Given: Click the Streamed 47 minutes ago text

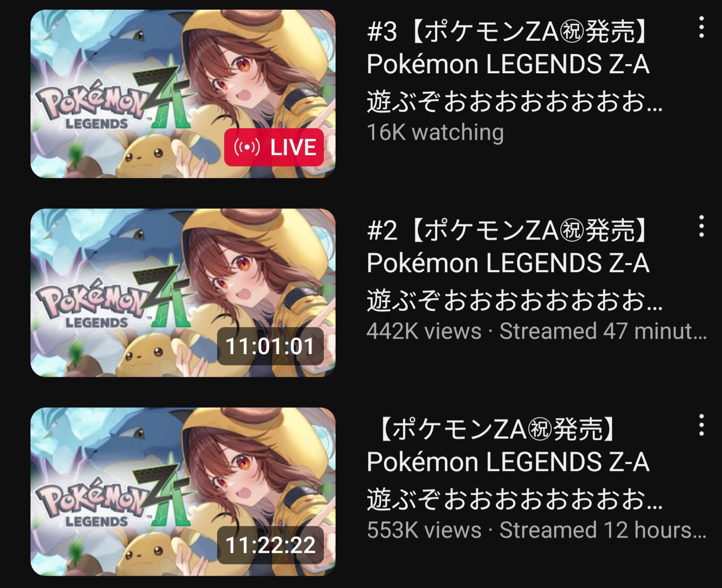Looking at the screenshot, I should coord(603,332).
